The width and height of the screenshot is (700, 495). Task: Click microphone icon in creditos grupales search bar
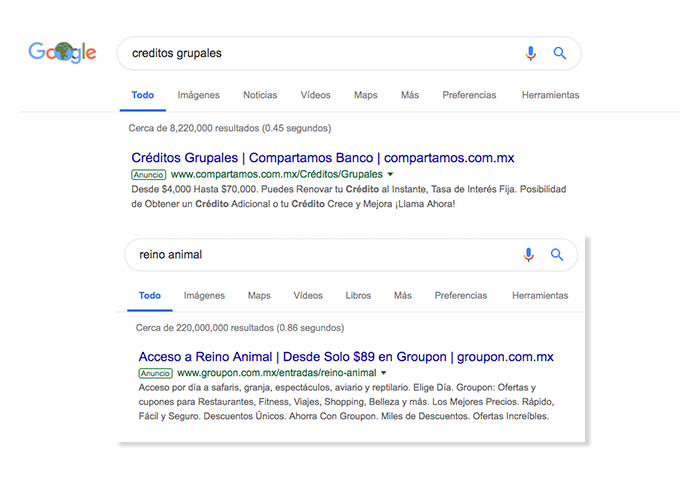530,53
